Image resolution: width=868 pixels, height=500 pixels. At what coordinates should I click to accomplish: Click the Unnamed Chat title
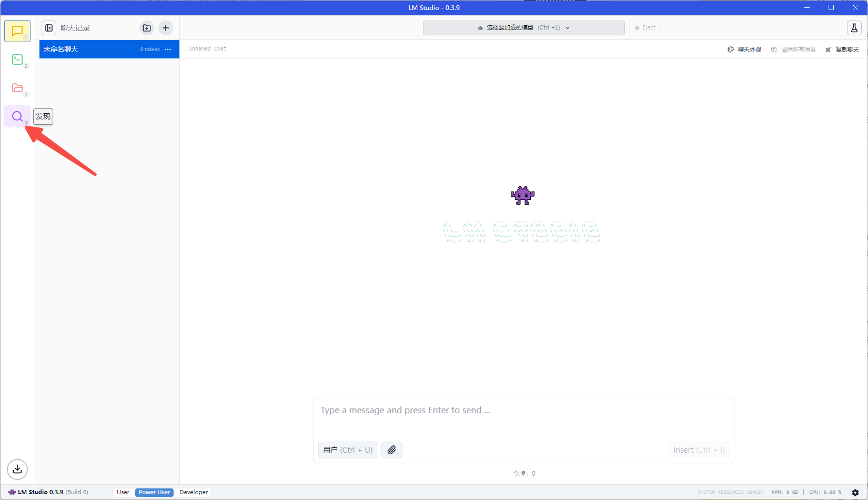pyautogui.click(x=207, y=49)
